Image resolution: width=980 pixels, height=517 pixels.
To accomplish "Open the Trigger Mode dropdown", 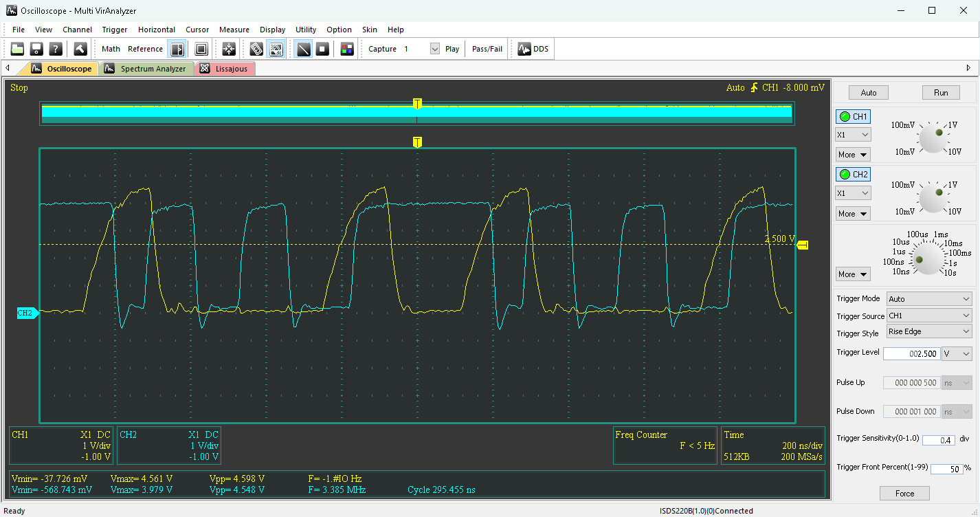I will coord(928,299).
